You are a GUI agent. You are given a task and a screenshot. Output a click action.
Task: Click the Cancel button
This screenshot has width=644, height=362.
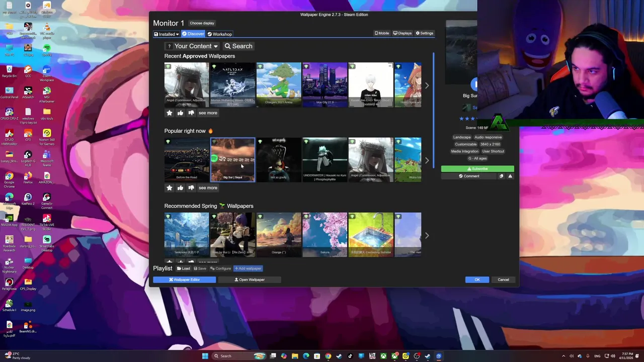pos(503,280)
